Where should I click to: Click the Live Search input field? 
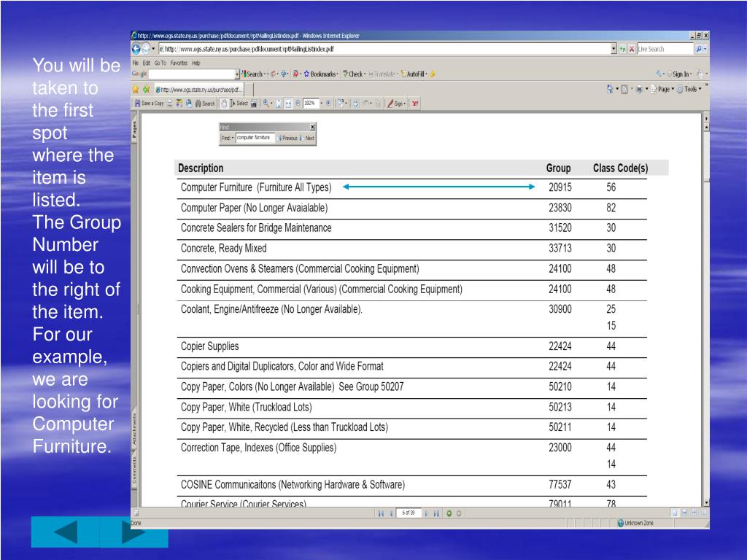(x=665, y=49)
